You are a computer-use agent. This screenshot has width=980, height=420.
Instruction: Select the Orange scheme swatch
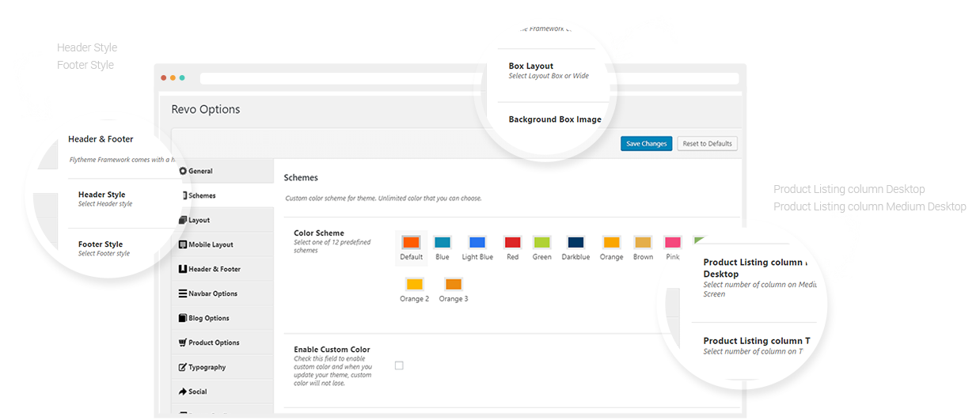(x=611, y=242)
